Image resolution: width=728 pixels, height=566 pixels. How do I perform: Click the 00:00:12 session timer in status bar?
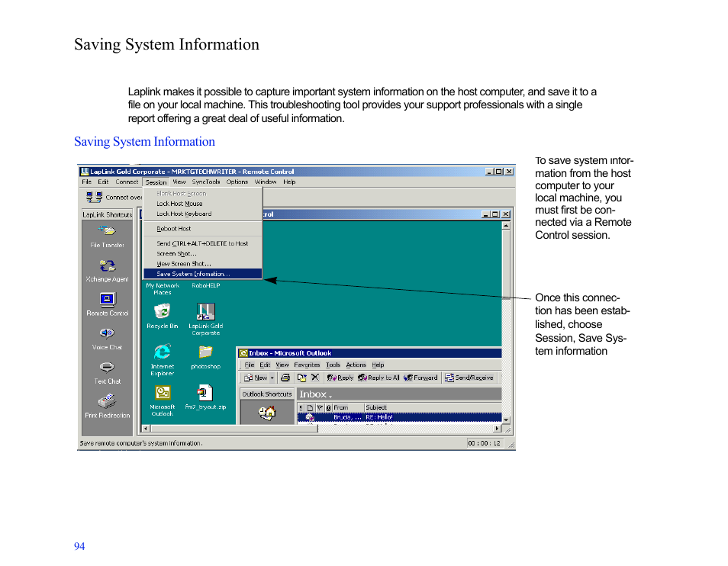coord(485,443)
